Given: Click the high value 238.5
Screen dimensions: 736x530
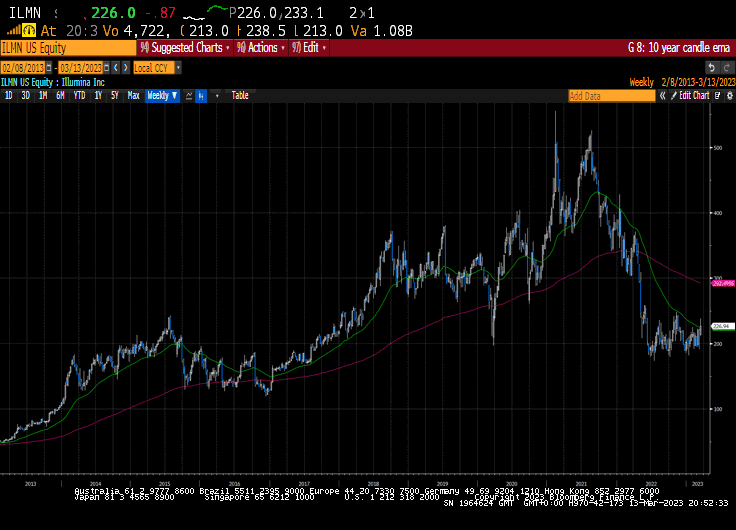Looking at the screenshot, I should click(x=266, y=31).
